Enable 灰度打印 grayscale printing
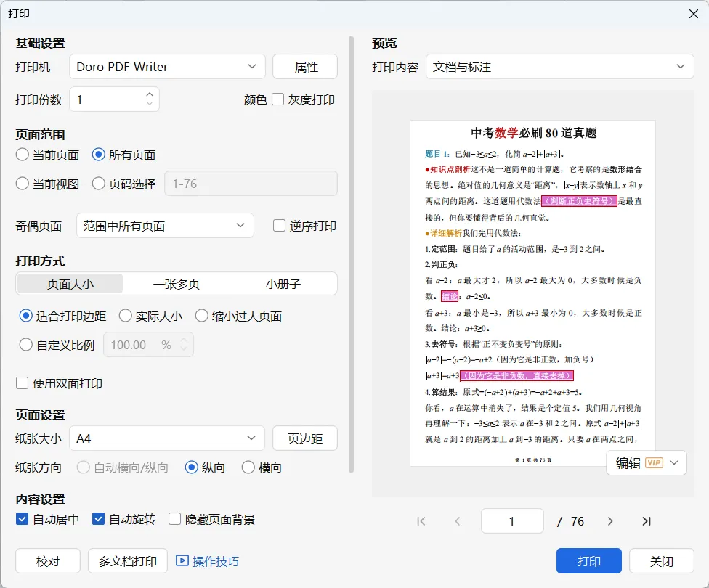The image size is (709, 588). (278, 99)
